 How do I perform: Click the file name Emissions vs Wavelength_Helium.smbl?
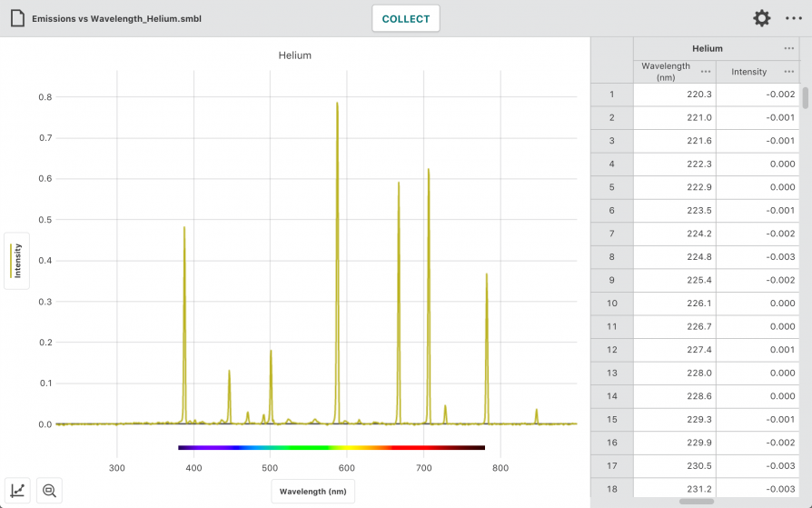(x=116, y=19)
